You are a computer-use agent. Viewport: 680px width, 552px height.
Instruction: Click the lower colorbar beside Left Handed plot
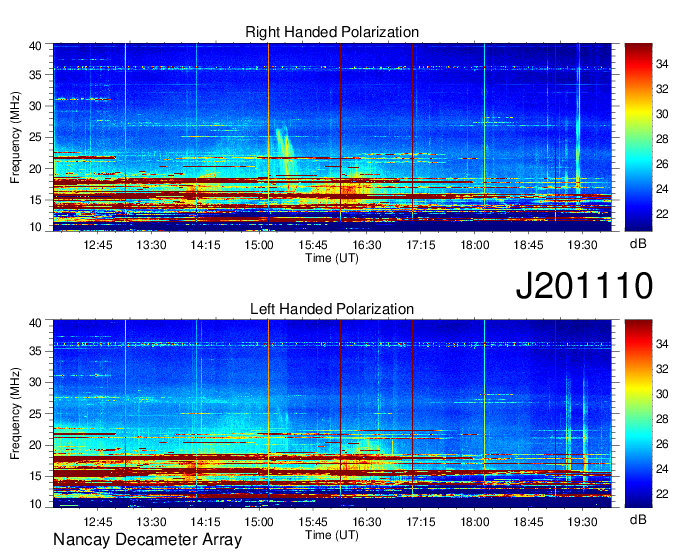638,413
